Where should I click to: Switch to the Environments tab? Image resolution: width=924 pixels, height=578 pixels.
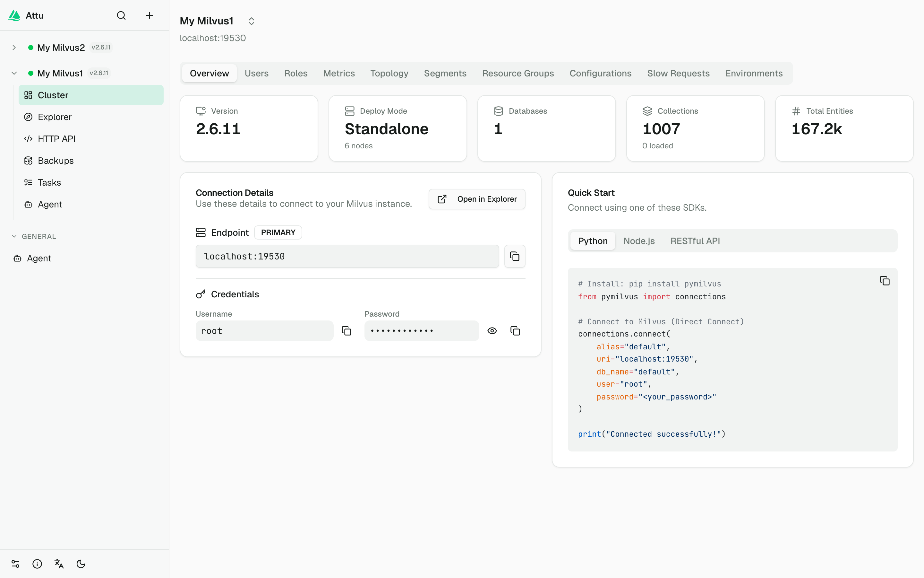(x=754, y=73)
